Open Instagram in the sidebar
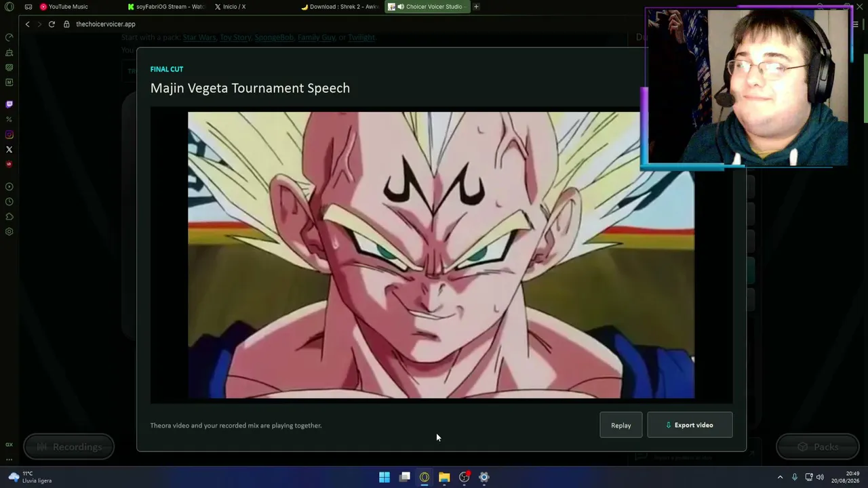The height and width of the screenshot is (488, 868). [9, 134]
